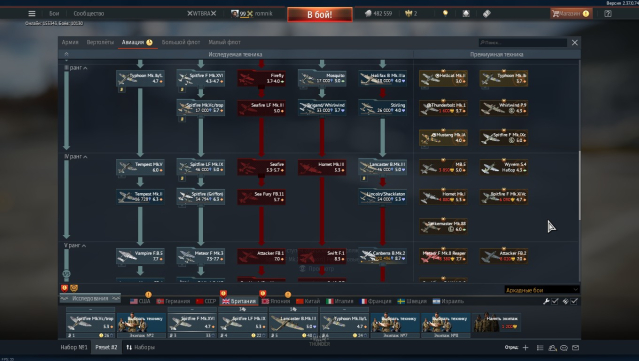Open the hamburger main menu
This screenshot has width=639, height=361.
(x=32, y=13)
